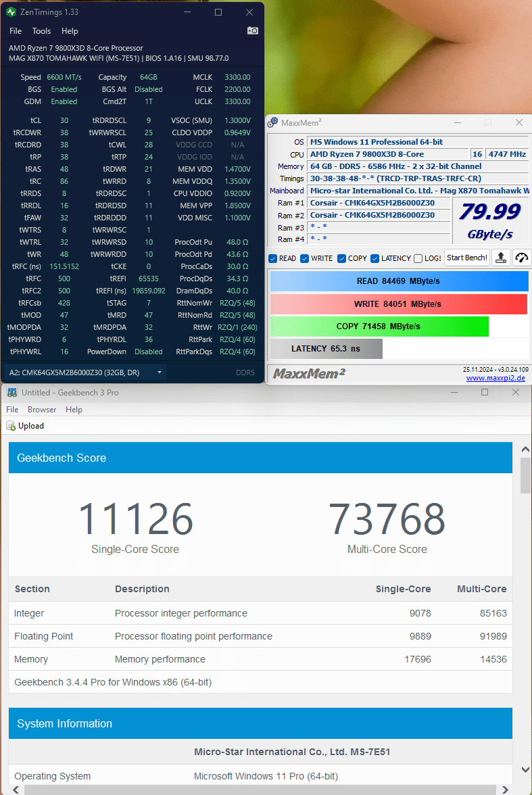Screen dimensions: 532x795
Task: Click the Start Bench! button
Action: pos(467,258)
